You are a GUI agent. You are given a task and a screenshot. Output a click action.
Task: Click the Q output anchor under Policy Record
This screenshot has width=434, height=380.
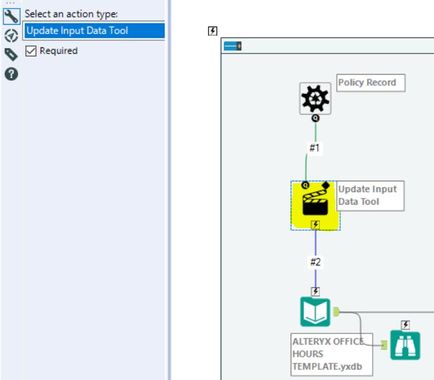(315, 118)
